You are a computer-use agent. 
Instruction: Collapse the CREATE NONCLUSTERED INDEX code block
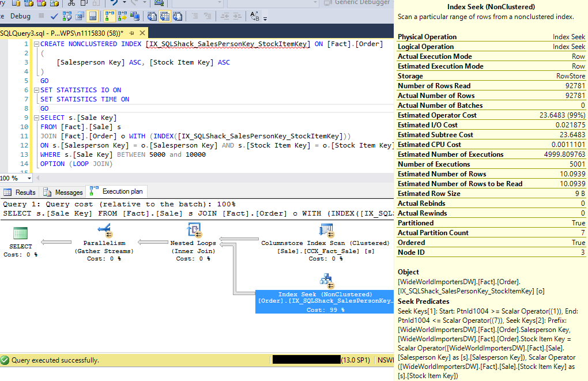point(36,44)
